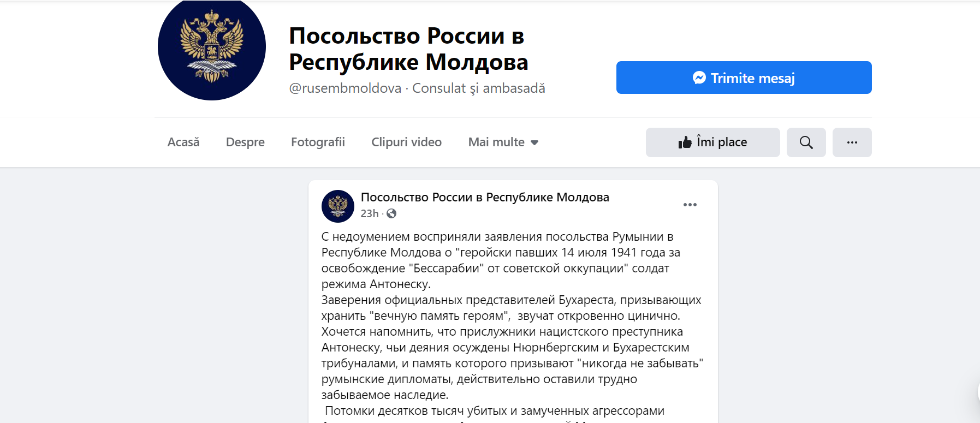Switch to the Acasă tab
The width and height of the screenshot is (980, 423).
click(x=183, y=142)
